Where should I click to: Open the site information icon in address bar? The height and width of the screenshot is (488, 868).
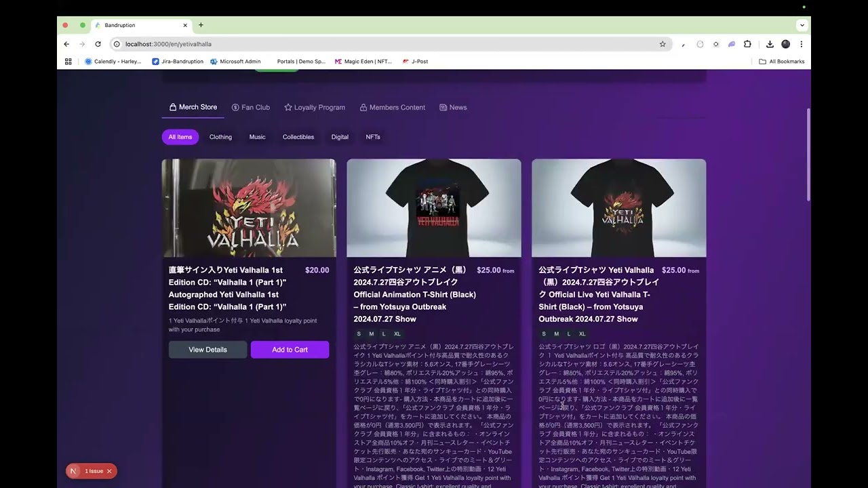pos(117,44)
